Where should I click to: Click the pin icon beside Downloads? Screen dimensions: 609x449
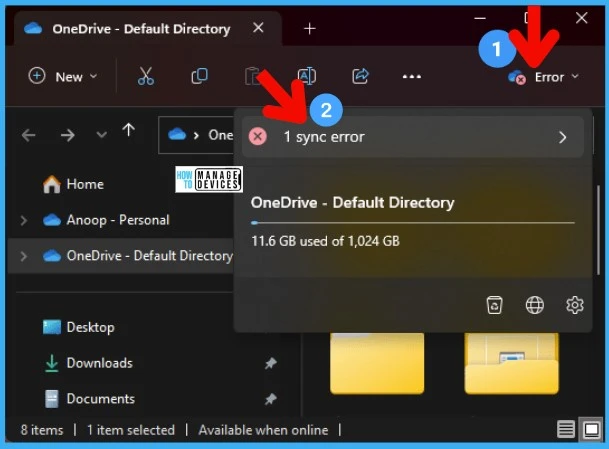(271, 363)
